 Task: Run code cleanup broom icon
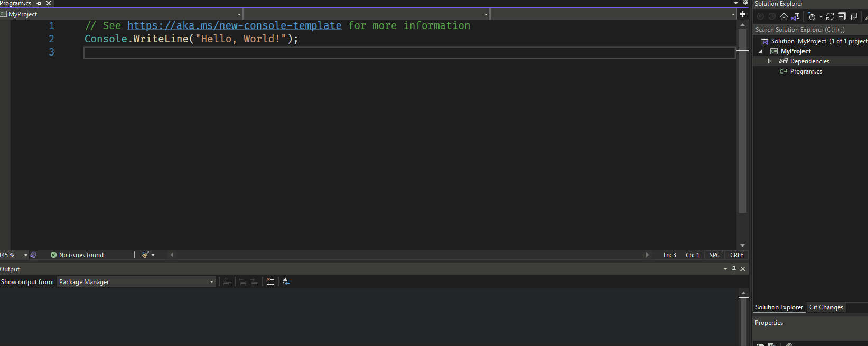145,255
